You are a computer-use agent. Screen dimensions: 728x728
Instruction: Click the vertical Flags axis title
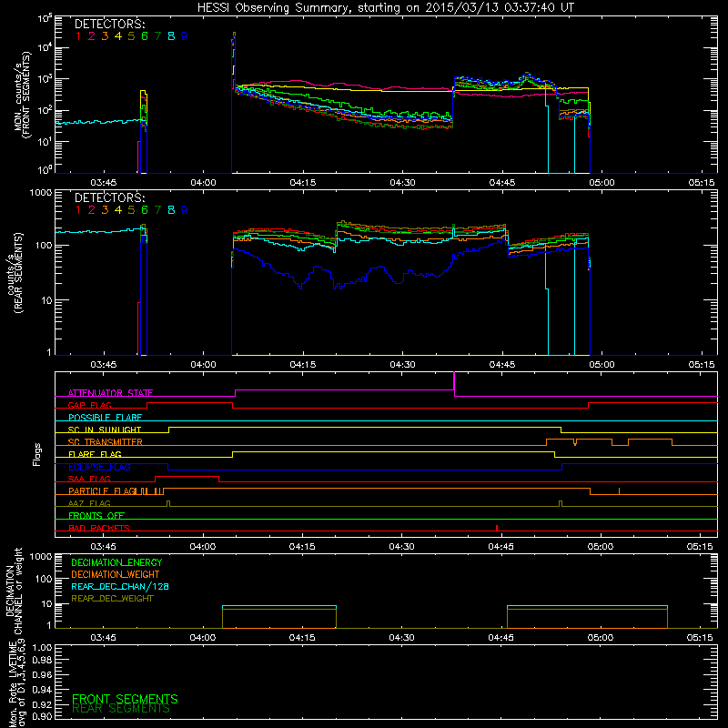[37, 454]
